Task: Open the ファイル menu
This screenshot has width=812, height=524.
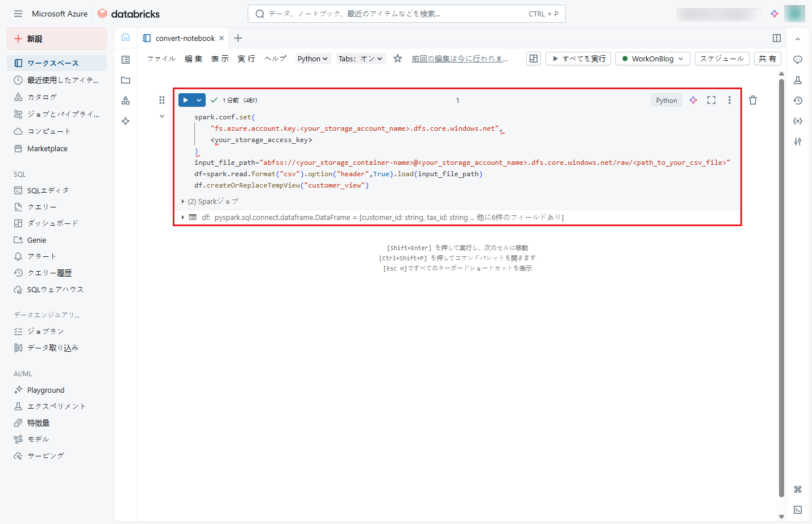Action: click(x=161, y=59)
